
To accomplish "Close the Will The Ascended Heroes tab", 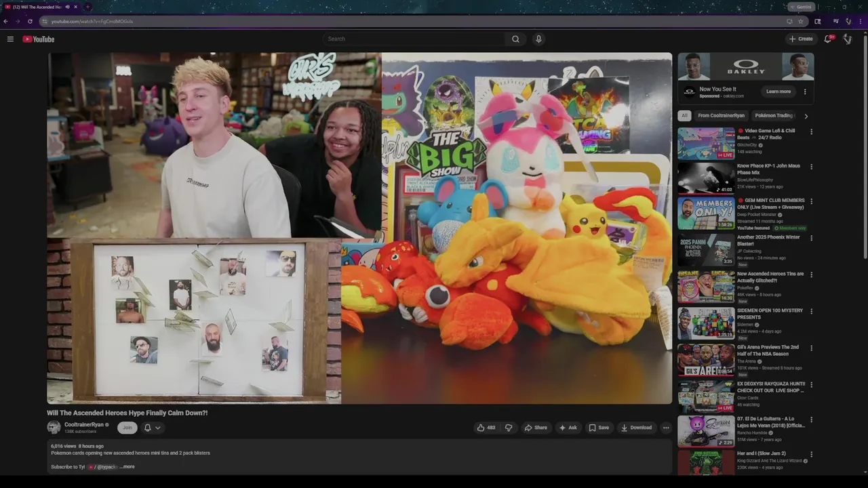I will 75,7.
